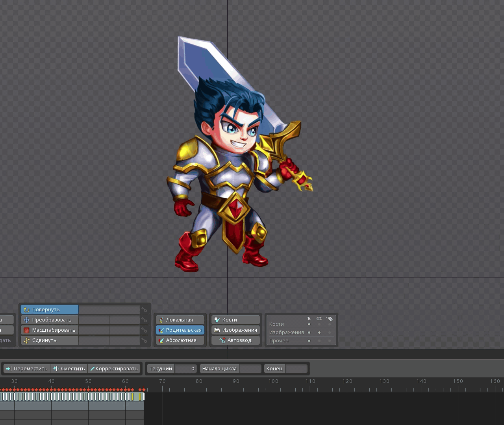Viewport: 504px width, 425px height.
Task: Click the Переместить timeline button
Action: pyautogui.click(x=27, y=369)
